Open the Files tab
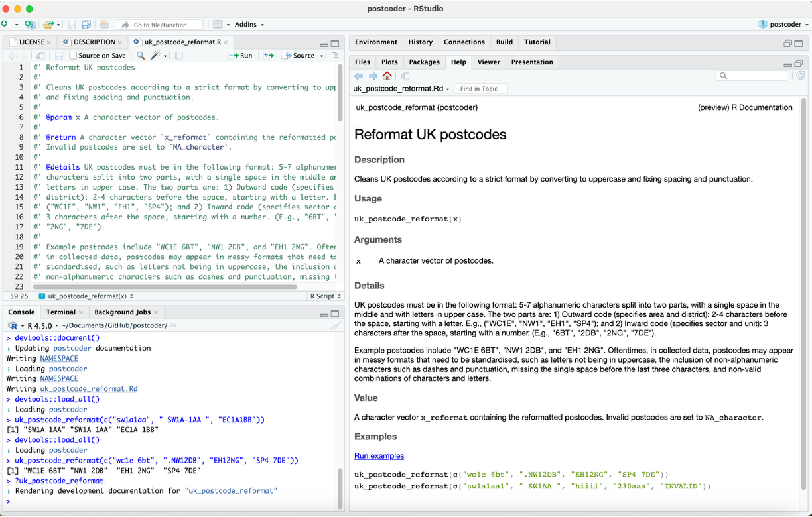Image resolution: width=812 pixels, height=517 pixels. click(x=363, y=62)
